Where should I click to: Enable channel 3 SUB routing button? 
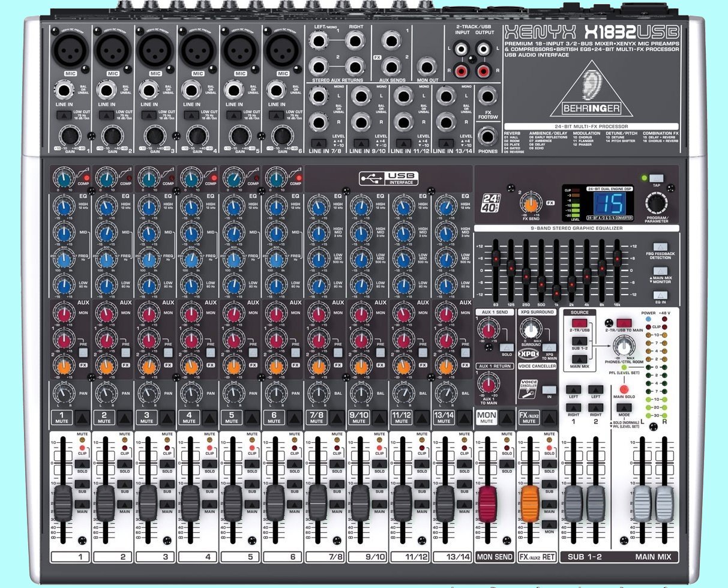pos(167,483)
